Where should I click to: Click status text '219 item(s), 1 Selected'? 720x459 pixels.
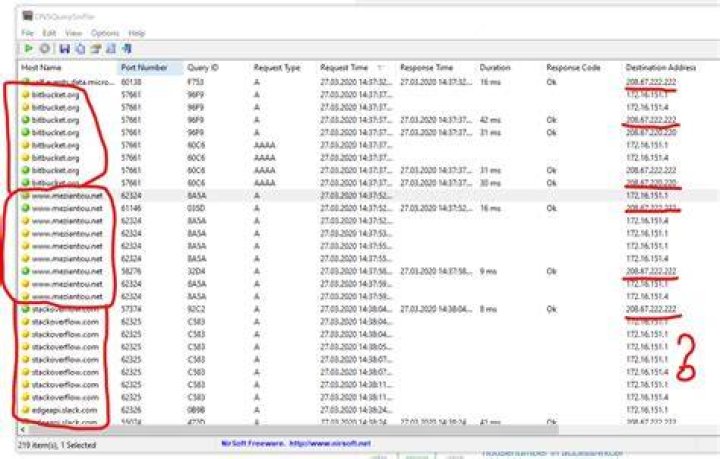click(x=57, y=445)
